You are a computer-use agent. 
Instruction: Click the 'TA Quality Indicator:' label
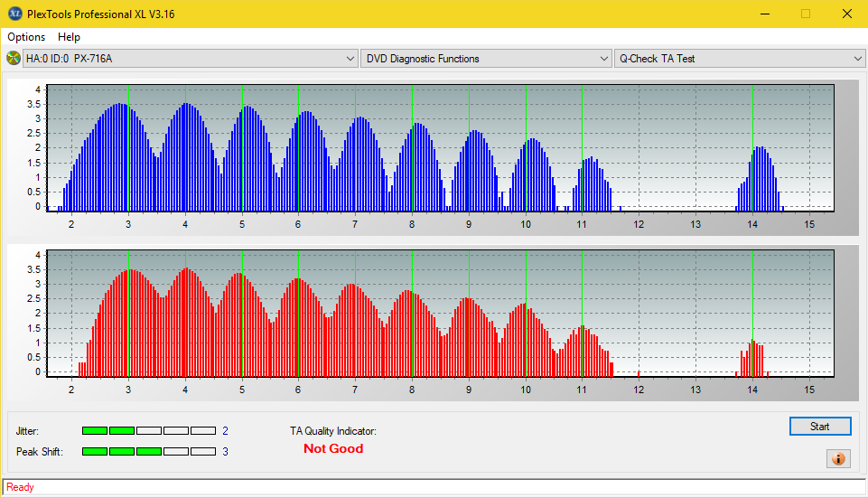(332, 431)
